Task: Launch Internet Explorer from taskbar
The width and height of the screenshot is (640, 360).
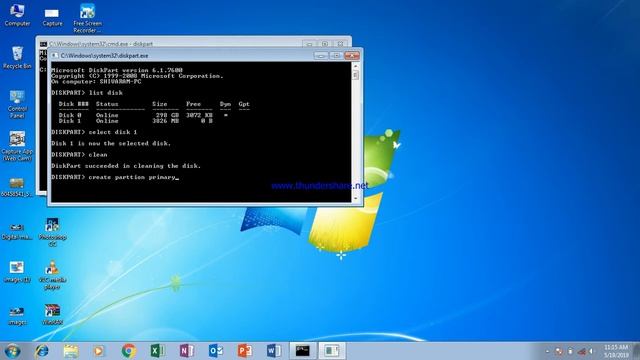Action: [42, 351]
